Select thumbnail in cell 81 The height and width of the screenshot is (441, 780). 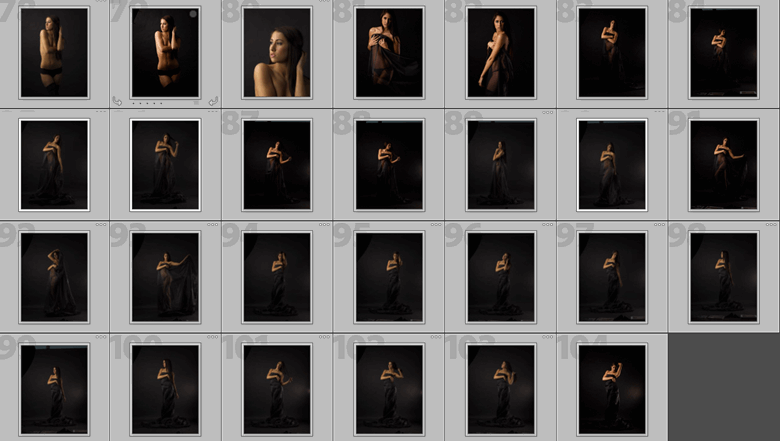tap(389, 52)
